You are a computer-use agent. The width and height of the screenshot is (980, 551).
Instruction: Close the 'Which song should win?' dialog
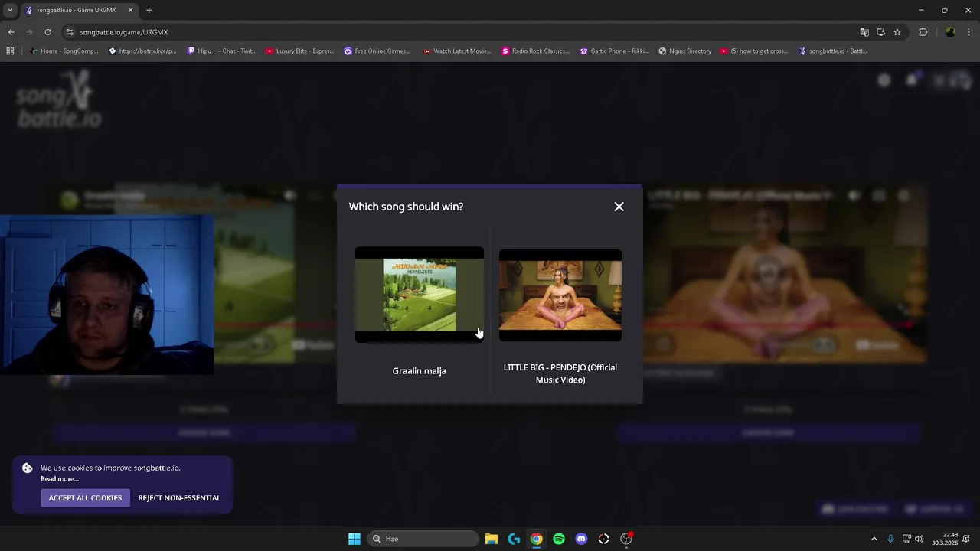tap(619, 207)
